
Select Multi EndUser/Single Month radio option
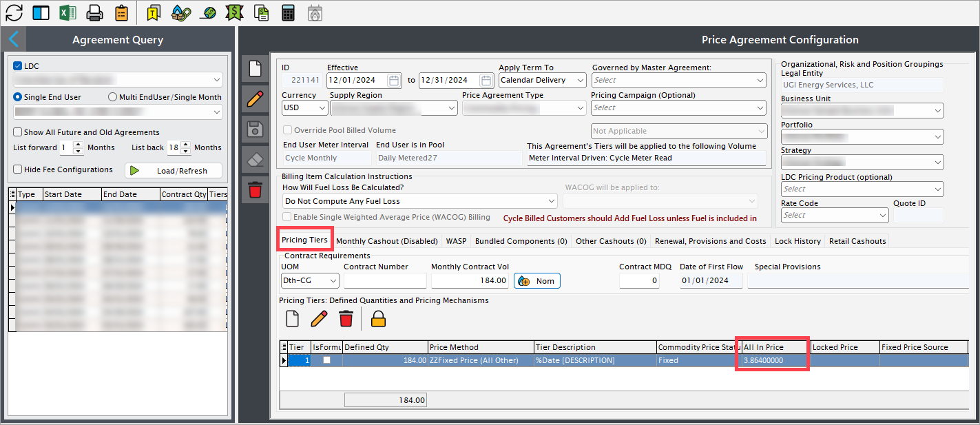[x=113, y=97]
